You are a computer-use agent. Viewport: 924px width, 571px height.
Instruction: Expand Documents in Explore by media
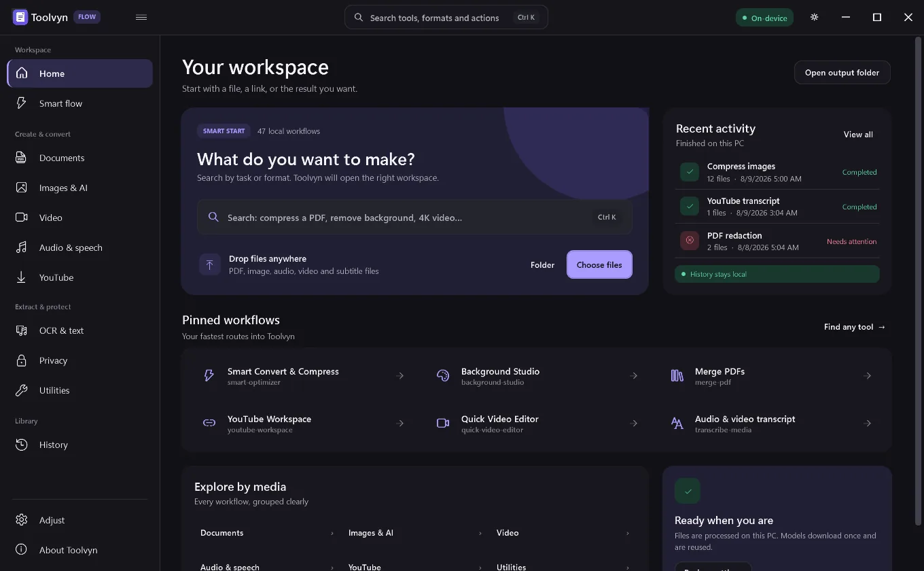click(267, 533)
